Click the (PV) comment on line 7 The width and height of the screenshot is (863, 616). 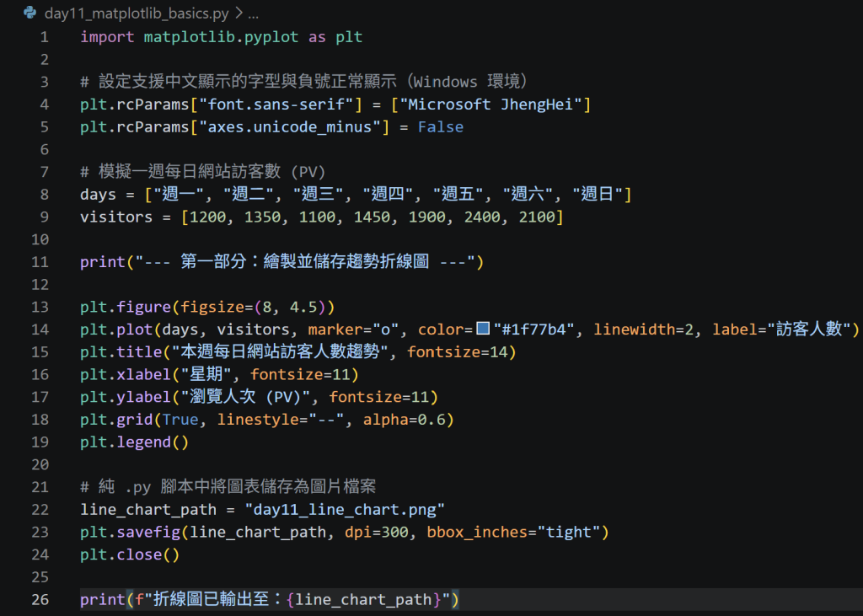[x=203, y=172]
